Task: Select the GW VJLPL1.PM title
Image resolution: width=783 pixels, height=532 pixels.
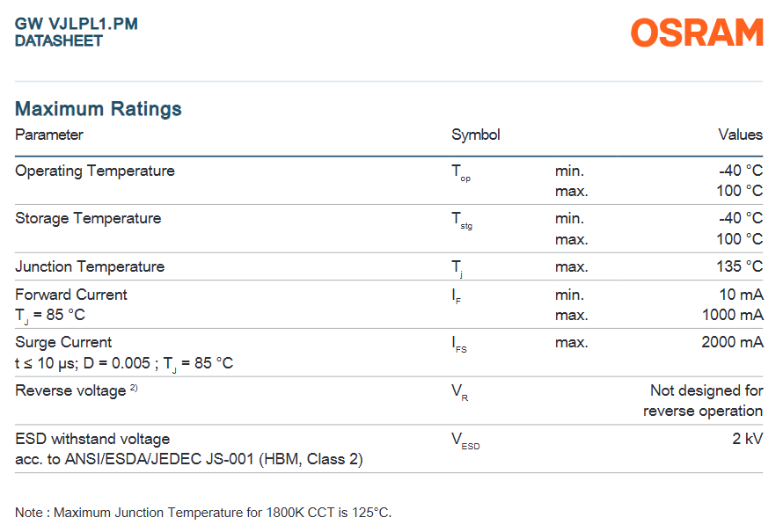Action: (x=77, y=24)
